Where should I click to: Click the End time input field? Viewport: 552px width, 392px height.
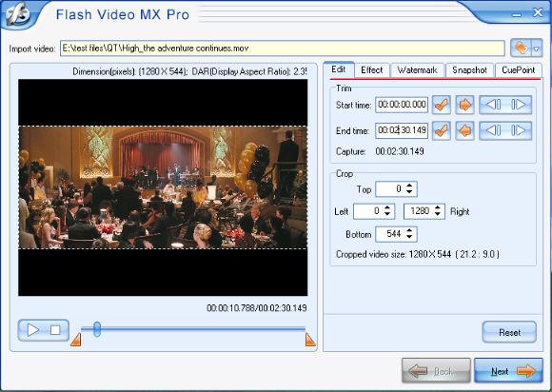[402, 130]
